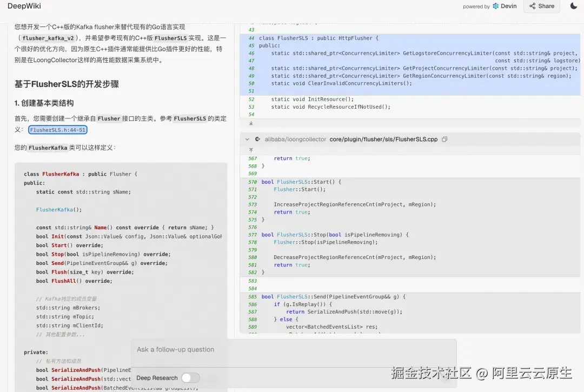
Task: Click the Devin logo link
Action: coord(505,6)
